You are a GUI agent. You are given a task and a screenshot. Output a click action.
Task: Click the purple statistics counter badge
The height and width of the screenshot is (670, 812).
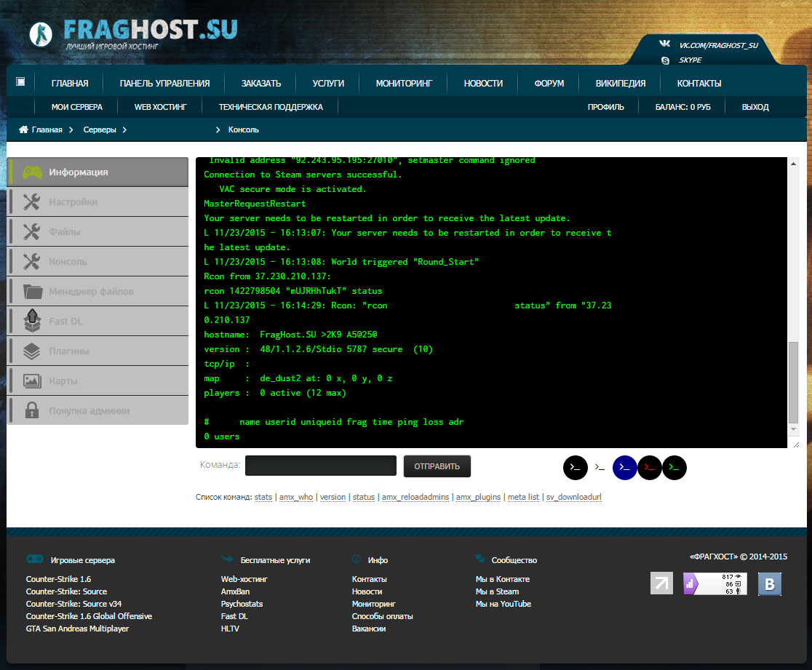[x=715, y=583]
